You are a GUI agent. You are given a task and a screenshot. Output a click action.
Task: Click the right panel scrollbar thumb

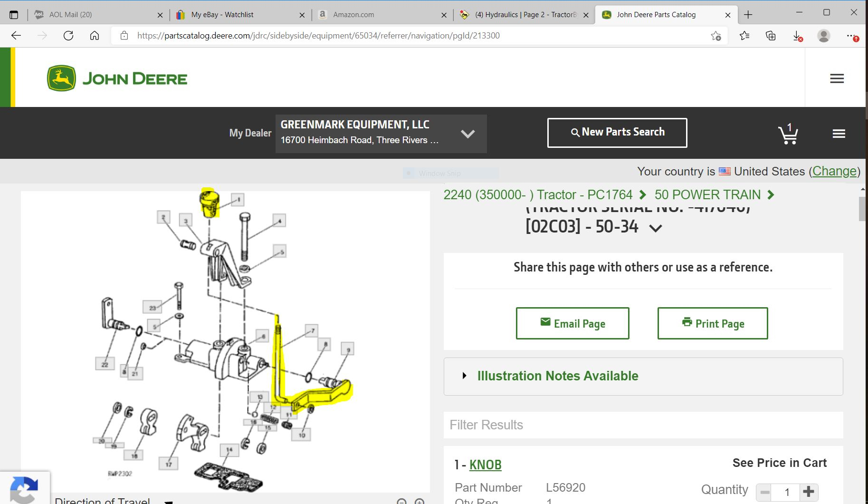point(863,209)
